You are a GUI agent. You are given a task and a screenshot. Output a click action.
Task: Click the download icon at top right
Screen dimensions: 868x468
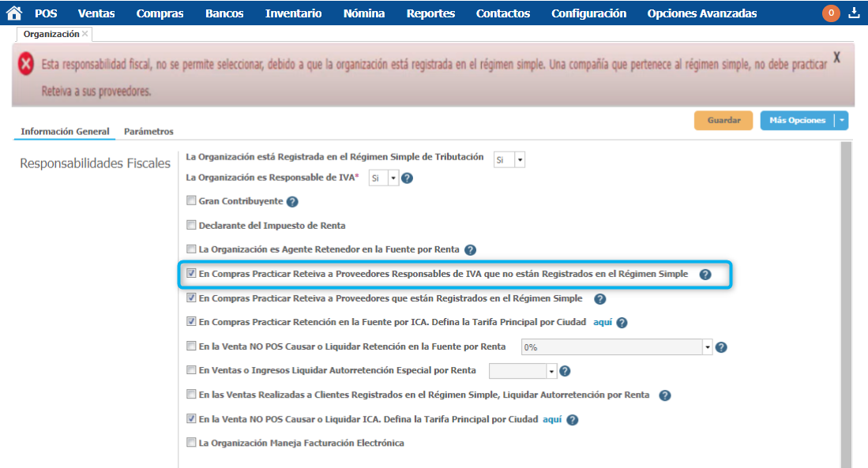854,13
